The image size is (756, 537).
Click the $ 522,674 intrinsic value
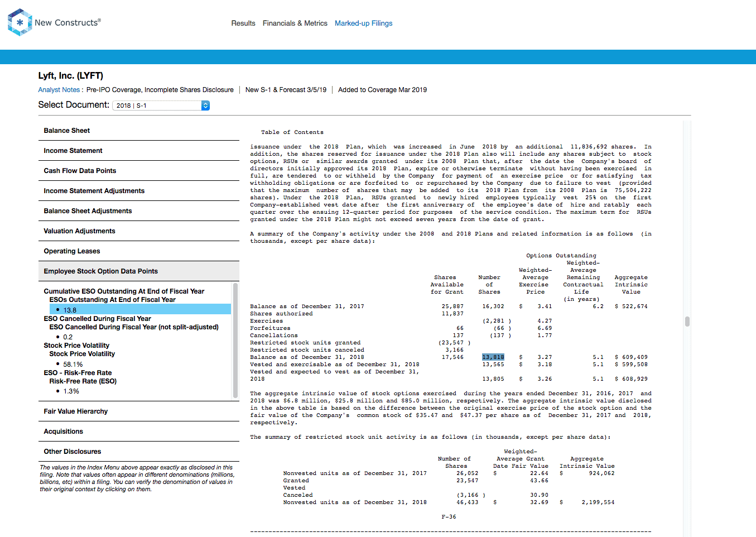click(x=631, y=306)
